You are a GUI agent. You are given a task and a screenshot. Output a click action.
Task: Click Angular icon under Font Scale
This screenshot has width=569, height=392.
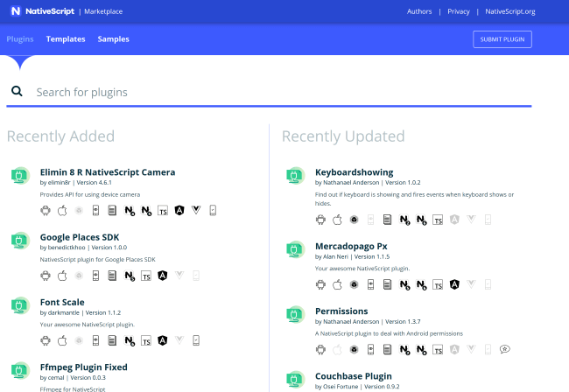coord(163,340)
